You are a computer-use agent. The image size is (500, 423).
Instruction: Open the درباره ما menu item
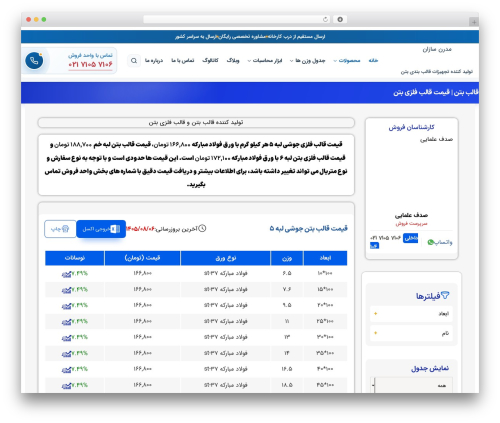pos(154,60)
